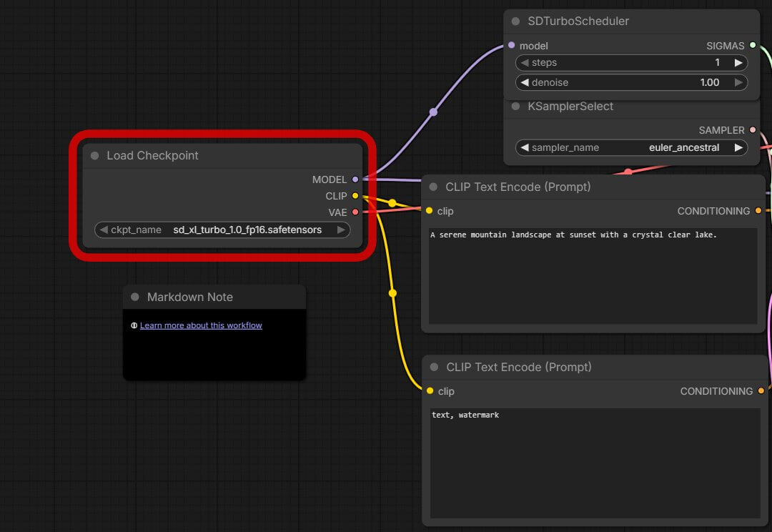This screenshot has height=532, width=772.
Task: Open the sampler_name euler_ancestral dropdown
Action: 632,148
